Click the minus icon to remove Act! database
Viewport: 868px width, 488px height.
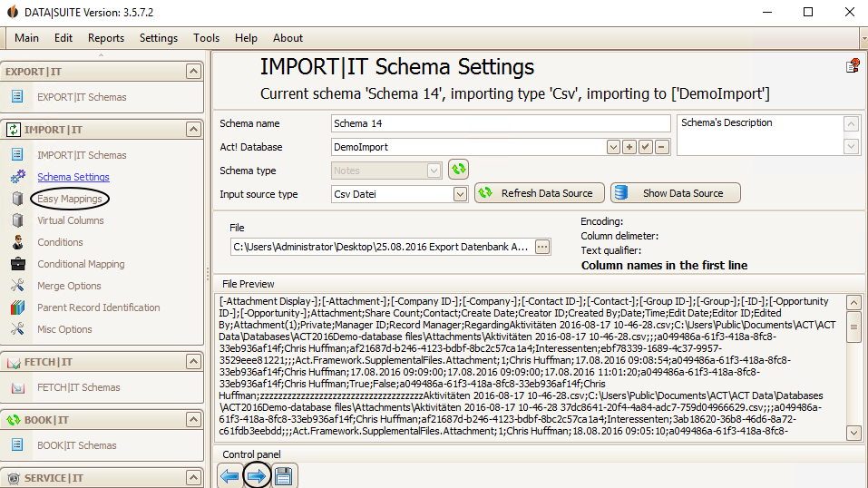pyautogui.click(x=661, y=147)
